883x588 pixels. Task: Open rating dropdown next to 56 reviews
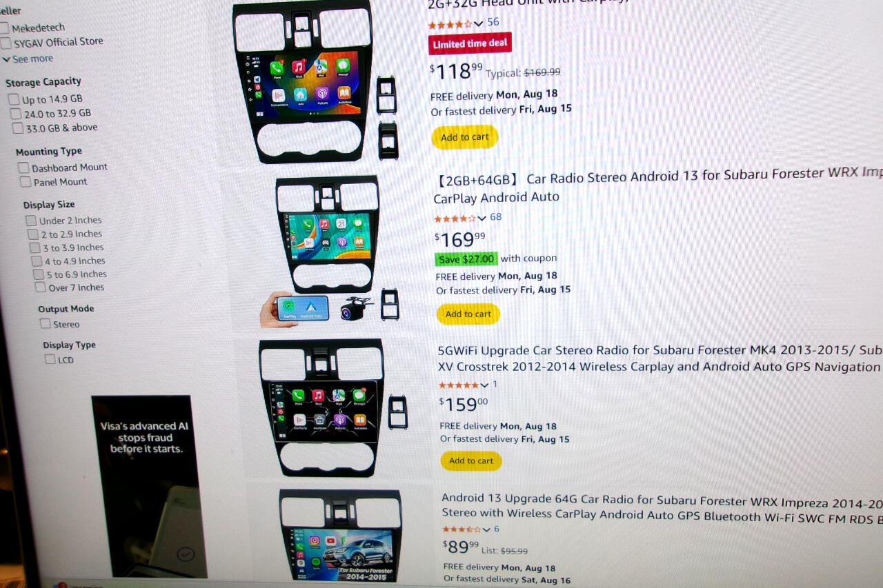(x=479, y=23)
